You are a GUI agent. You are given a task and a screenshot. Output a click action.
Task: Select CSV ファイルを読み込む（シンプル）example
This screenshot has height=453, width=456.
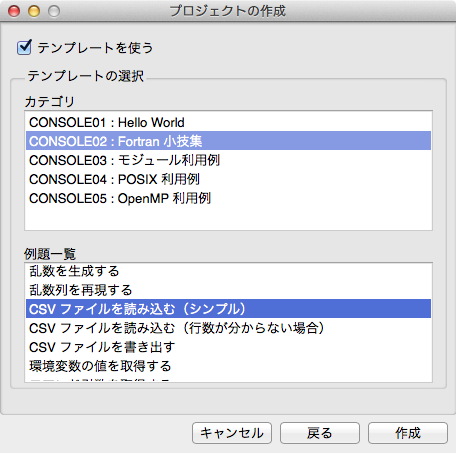228,309
